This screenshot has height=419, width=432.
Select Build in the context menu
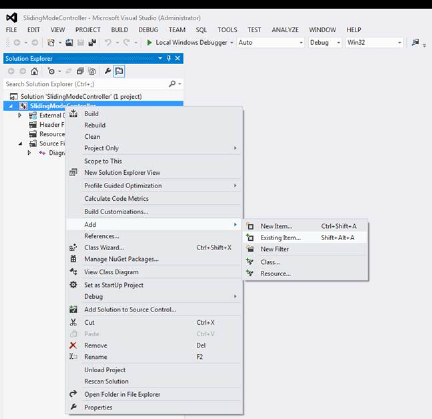pyautogui.click(x=91, y=114)
